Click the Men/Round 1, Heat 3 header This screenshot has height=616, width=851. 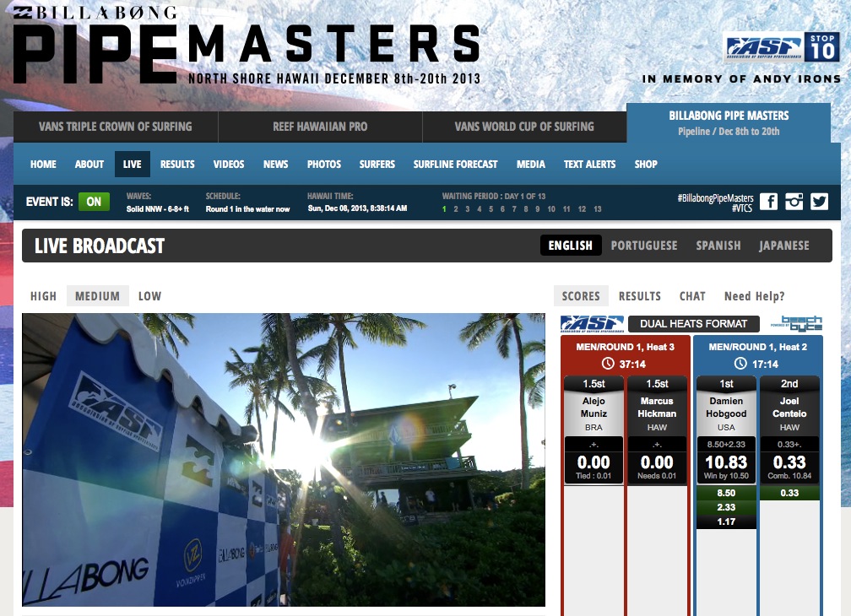626,347
